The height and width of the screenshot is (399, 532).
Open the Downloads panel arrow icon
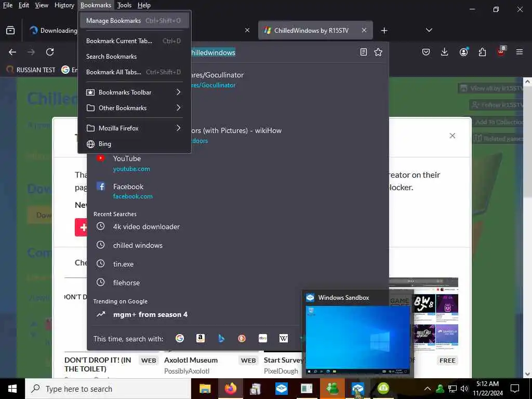tap(445, 52)
